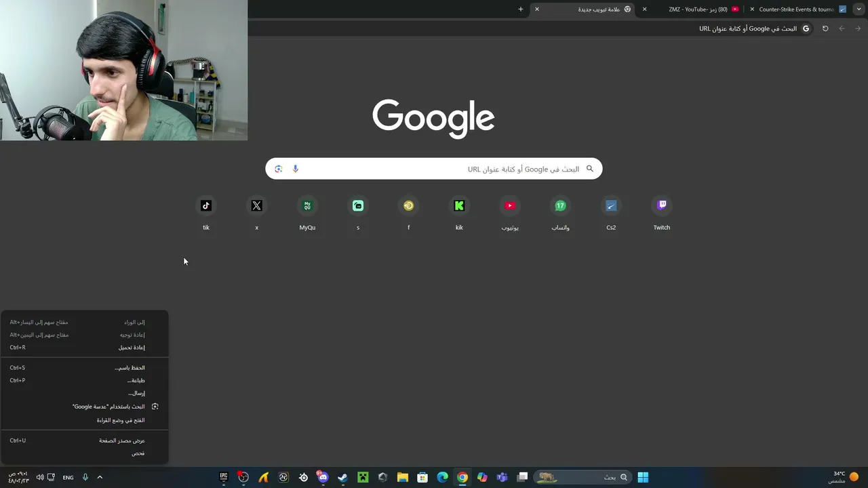Open the Cs2 shortcut tile
868x488 pixels.
click(x=611, y=213)
